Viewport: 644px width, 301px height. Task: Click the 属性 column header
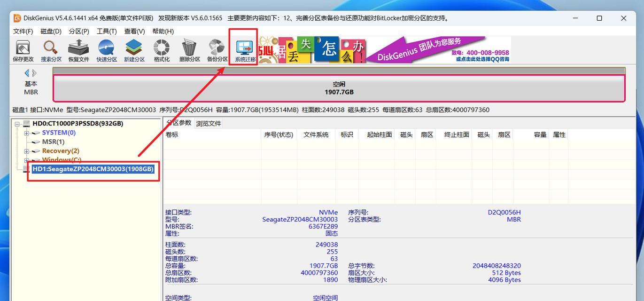tap(559, 135)
